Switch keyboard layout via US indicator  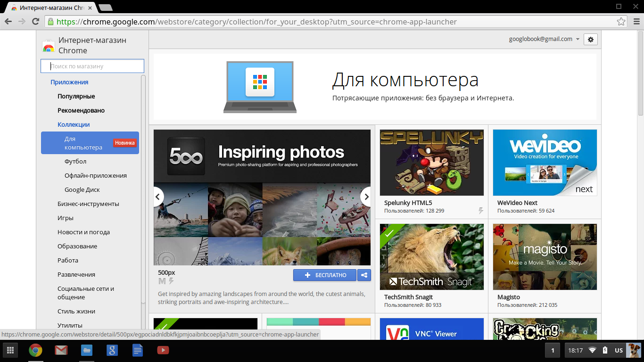pos(619,350)
